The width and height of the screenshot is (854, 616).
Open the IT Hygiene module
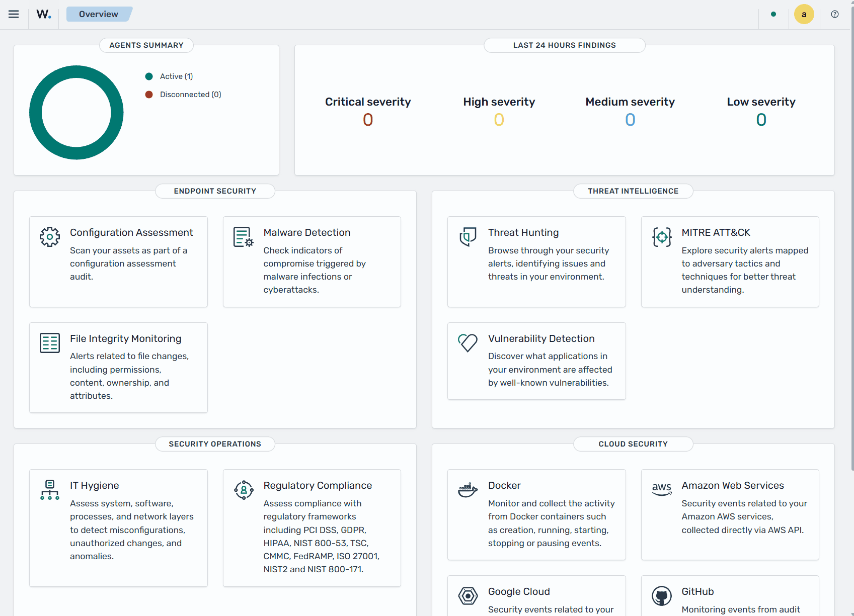(118, 528)
